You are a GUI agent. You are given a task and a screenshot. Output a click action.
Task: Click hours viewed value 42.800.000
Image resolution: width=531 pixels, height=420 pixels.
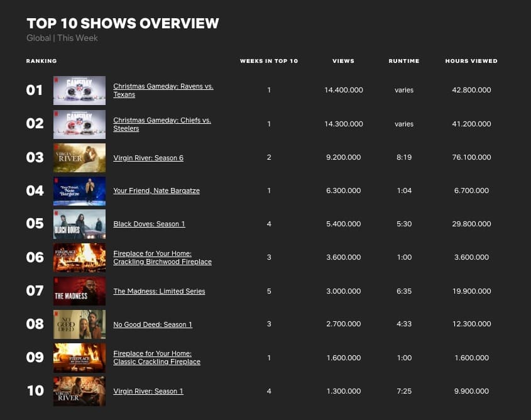[471, 90]
